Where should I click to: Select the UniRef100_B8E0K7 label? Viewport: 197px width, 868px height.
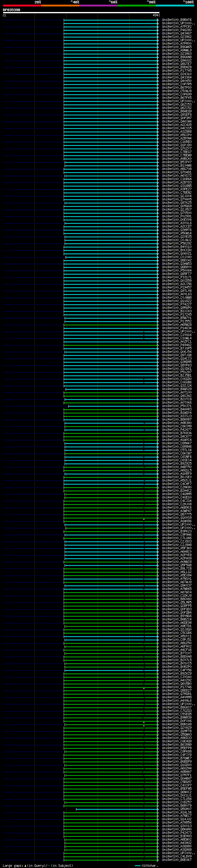click(x=177, y=860)
